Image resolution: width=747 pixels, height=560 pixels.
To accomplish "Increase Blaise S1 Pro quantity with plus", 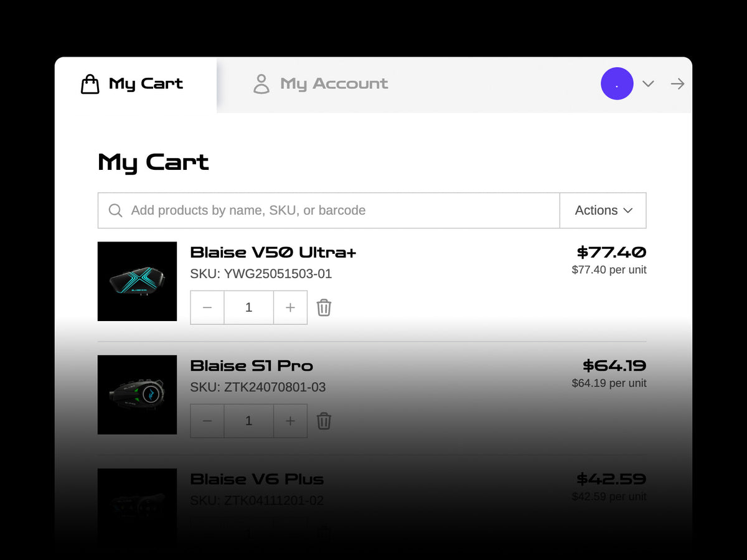I will [x=290, y=421].
